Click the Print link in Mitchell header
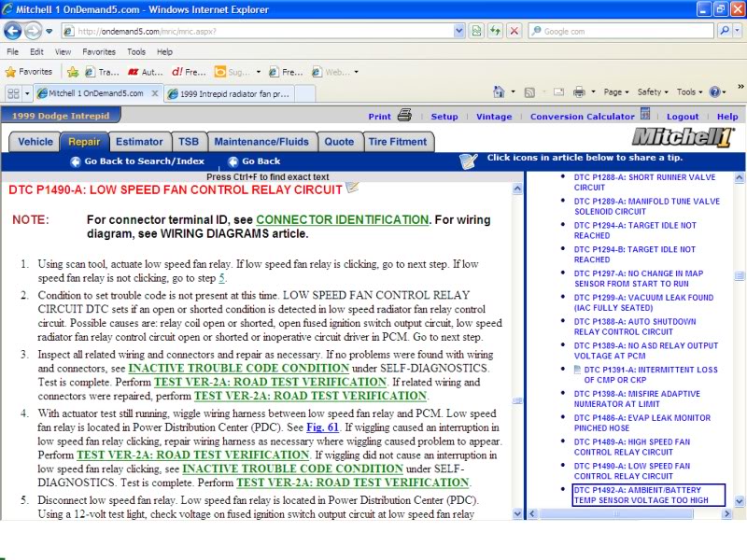The height and width of the screenshot is (560, 747). point(379,116)
